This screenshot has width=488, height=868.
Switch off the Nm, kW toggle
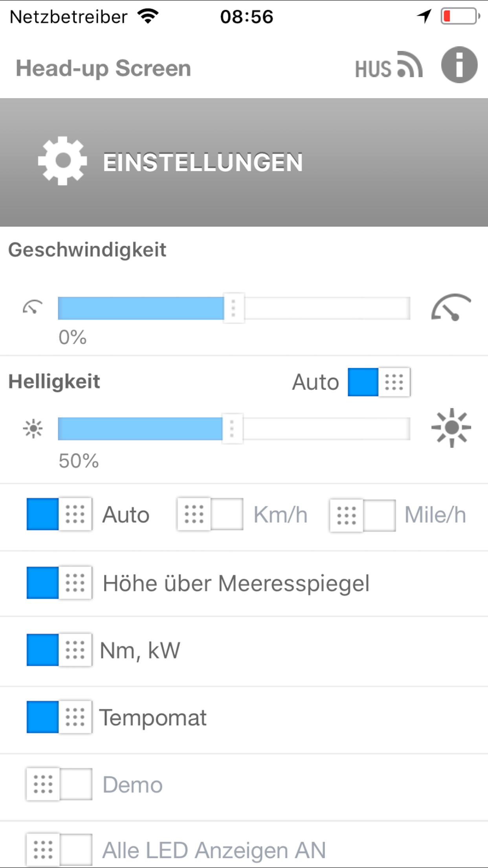(59, 650)
